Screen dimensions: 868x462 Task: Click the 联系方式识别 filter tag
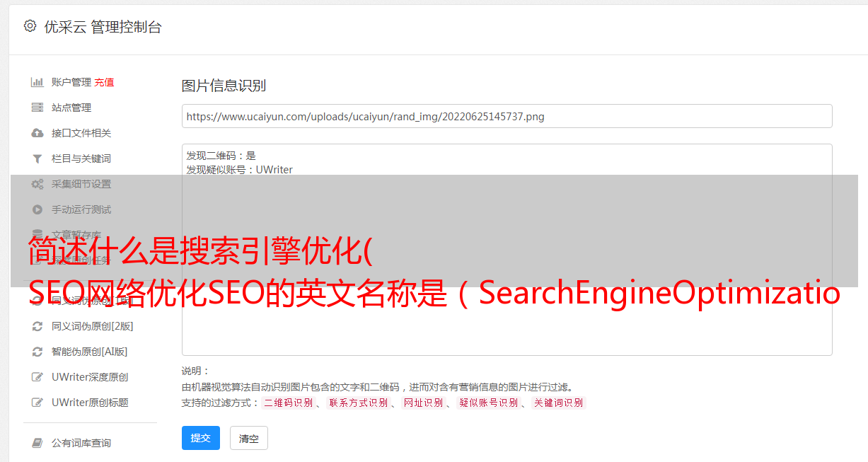tap(358, 403)
